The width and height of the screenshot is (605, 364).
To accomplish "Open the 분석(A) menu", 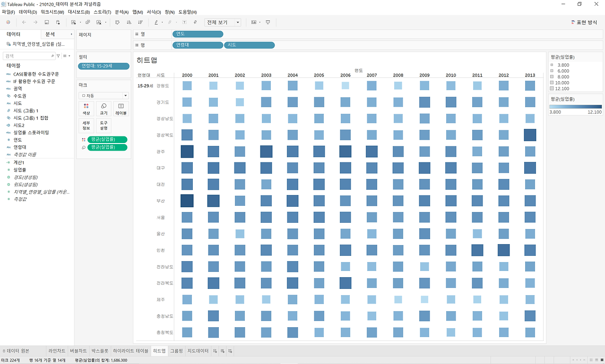I will pos(121,12).
